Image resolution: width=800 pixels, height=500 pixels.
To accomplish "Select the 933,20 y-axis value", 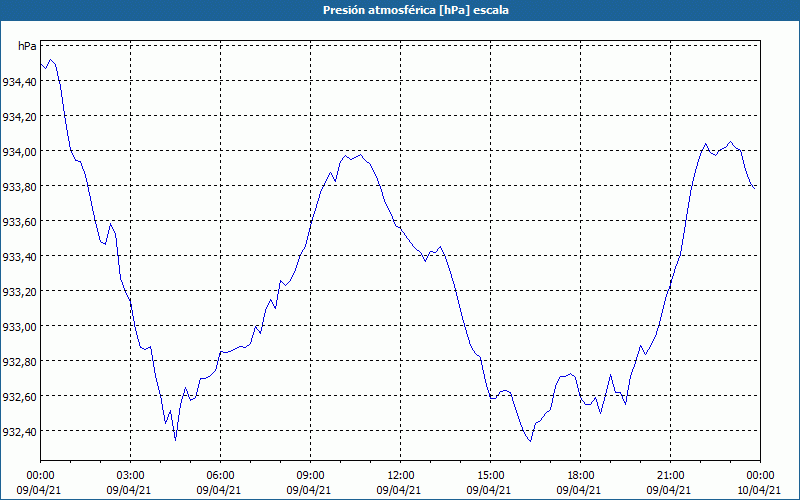I will pyautogui.click(x=19, y=291).
